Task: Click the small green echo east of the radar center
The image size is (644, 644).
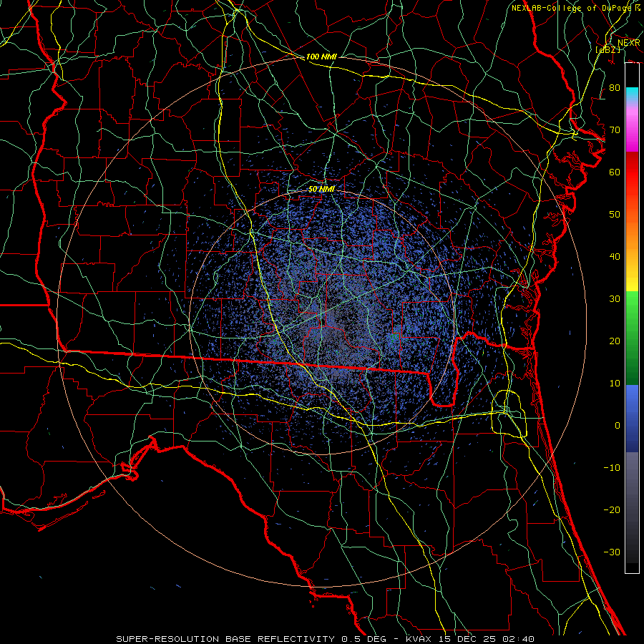Action: (x=394, y=338)
